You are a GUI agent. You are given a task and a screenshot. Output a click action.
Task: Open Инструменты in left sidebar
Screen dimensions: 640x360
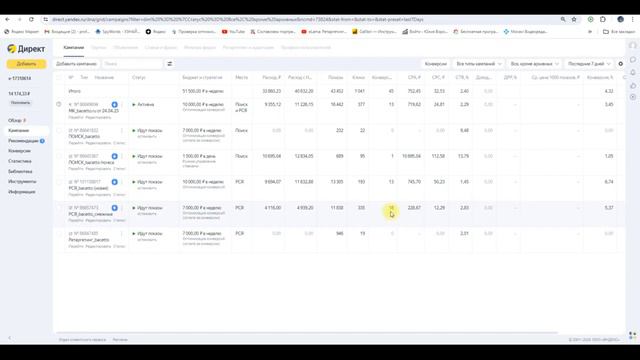(22, 182)
